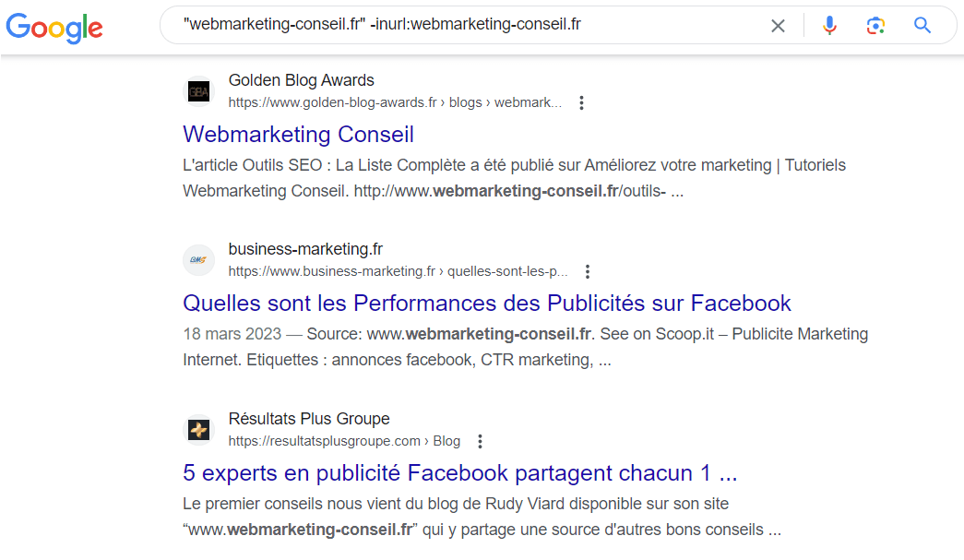The image size is (964, 560).
Task: Click the golden-blog-awards.fr URL breadcrumb
Action: (395, 102)
